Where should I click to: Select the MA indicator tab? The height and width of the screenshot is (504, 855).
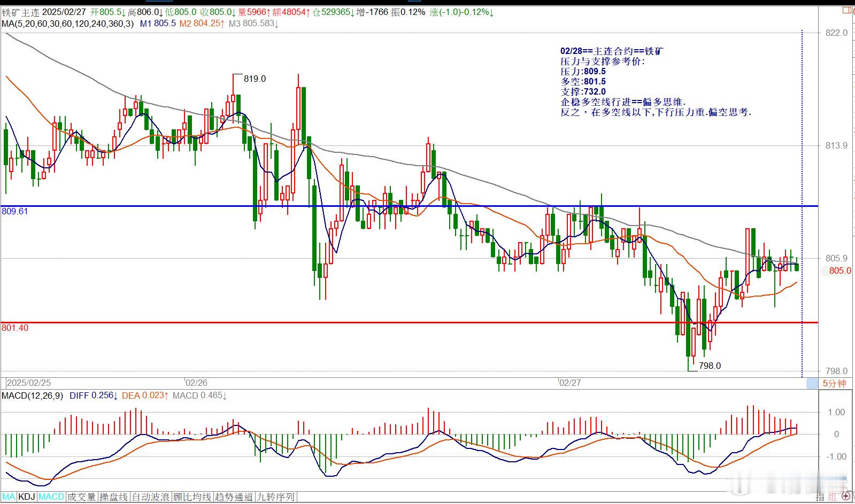10,497
